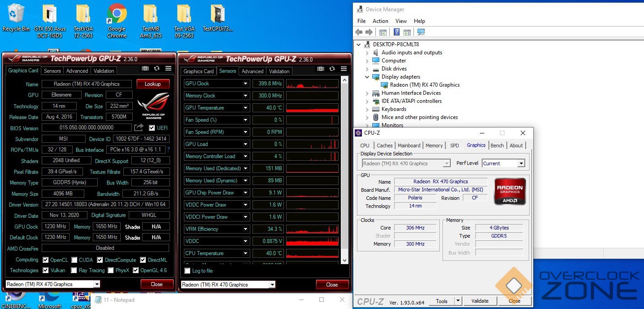Switch to the Mainboard tab in CPU-Z
Image resolution: width=644 pixels, height=309 pixels.
coord(409,146)
